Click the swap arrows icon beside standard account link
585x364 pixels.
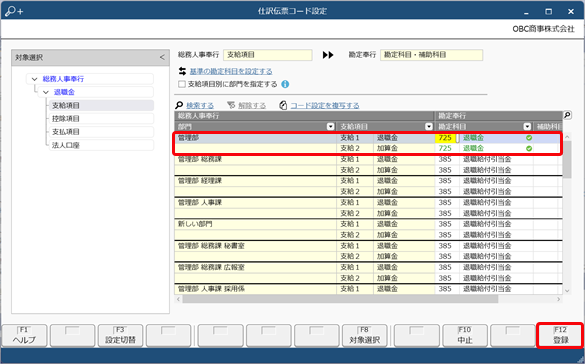click(182, 71)
